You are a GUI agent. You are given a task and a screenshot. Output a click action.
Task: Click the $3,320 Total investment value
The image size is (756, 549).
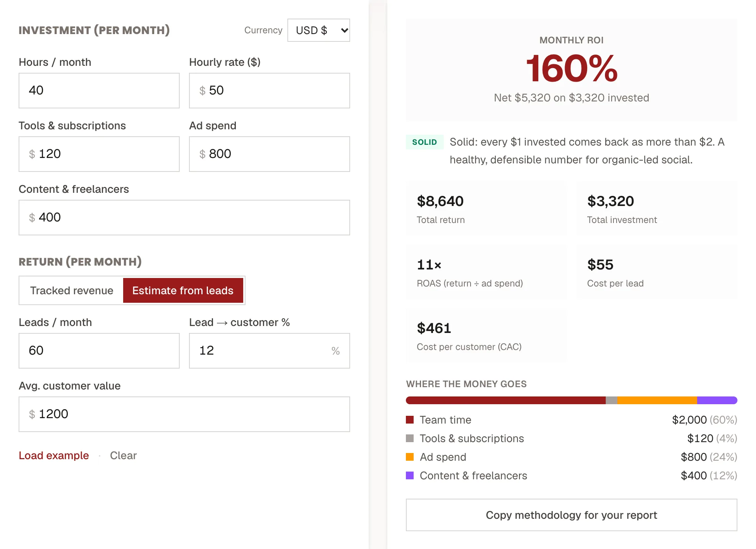610,201
